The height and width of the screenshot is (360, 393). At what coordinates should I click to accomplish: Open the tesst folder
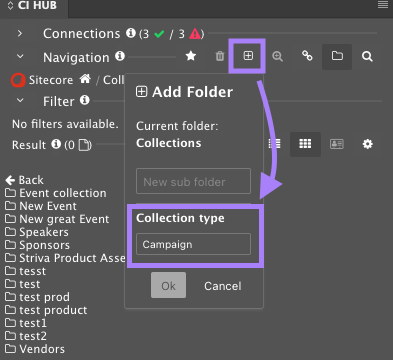pos(25,271)
